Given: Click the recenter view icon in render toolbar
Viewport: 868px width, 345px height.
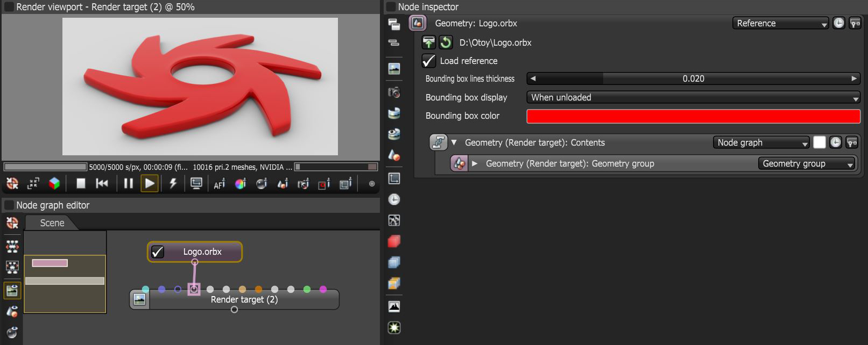Looking at the screenshot, I should (12, 184).
